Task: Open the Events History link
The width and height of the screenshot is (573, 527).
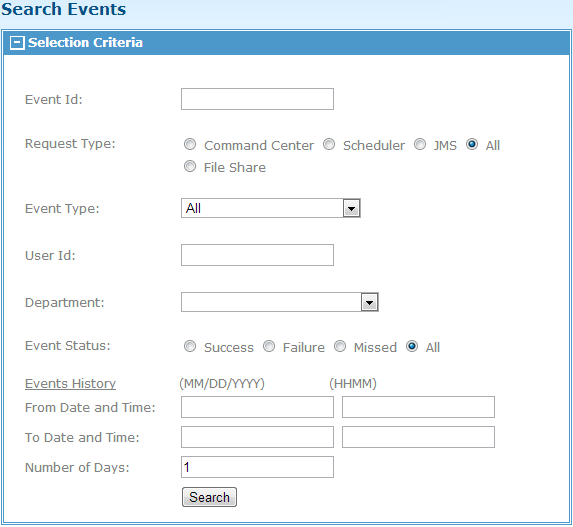Action: pos(70,384)
